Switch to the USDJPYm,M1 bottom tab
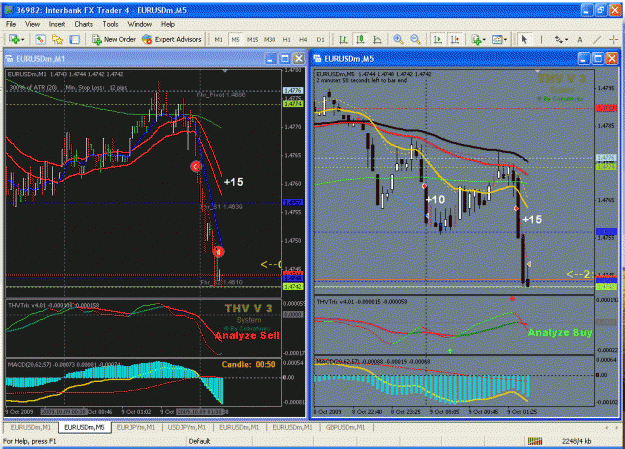625x449 pixels. click(187, 427)
